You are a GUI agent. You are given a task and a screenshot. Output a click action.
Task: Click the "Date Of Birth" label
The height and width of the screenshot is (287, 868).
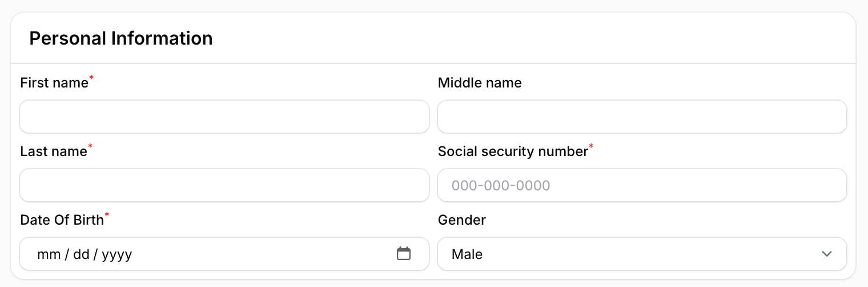pos(62,220)
